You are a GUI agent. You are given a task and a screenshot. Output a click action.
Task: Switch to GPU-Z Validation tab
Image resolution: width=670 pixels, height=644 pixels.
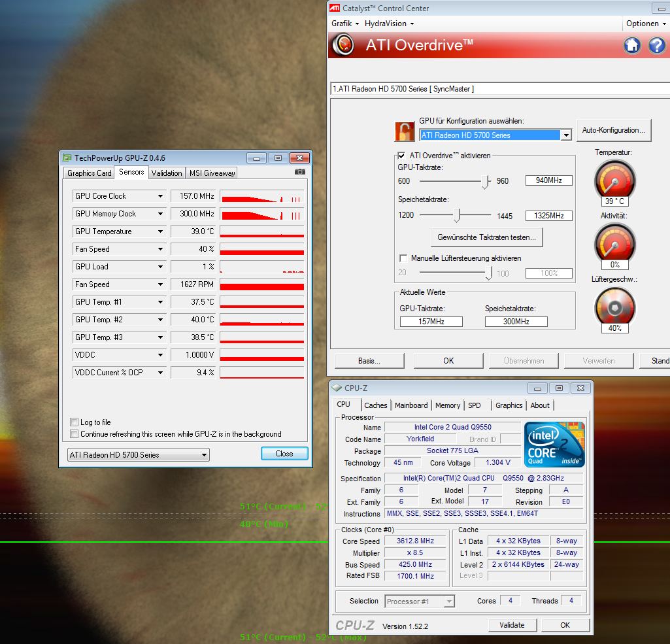click(167, 173)
